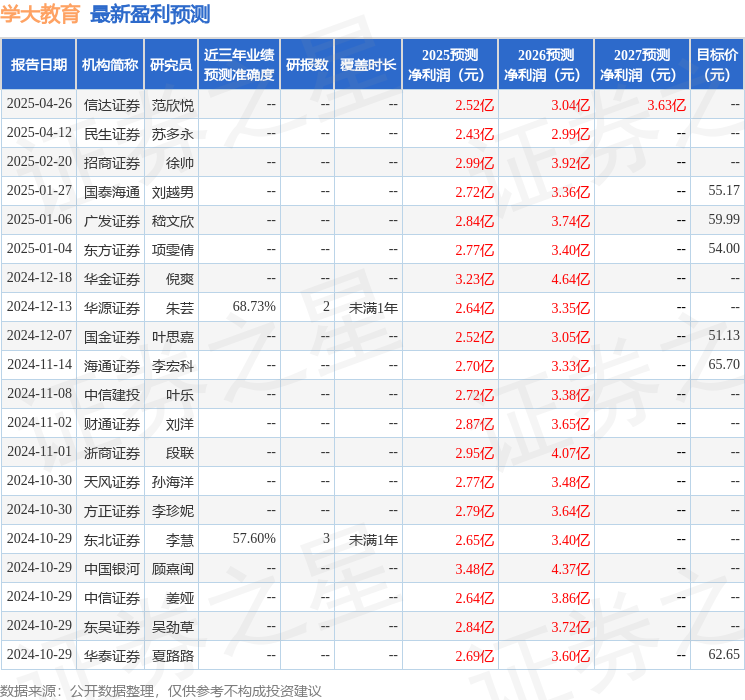Screen dimensions: 745x700
Task: Click the 最新盈利预测 heading
Action: (x=150, y=14)
